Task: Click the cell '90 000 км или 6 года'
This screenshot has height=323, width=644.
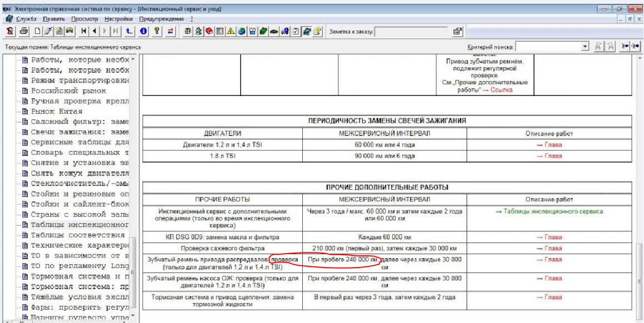Action: click(385, 156)
